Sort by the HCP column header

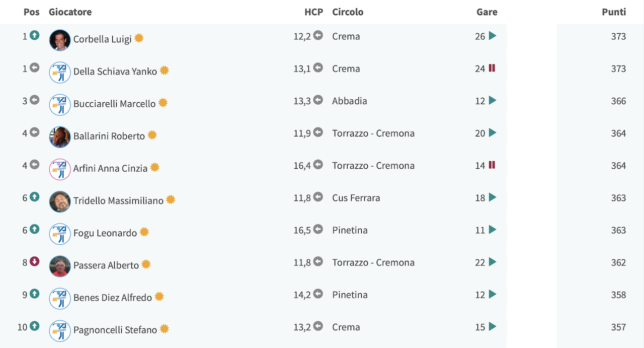pyautogui.click(x=313, y=12)
